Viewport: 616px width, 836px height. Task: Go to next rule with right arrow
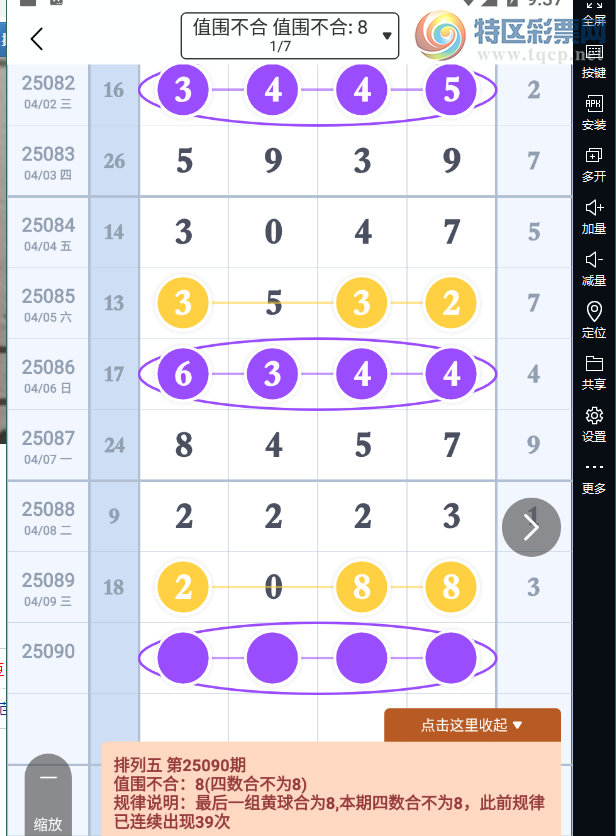pos(531,527)
